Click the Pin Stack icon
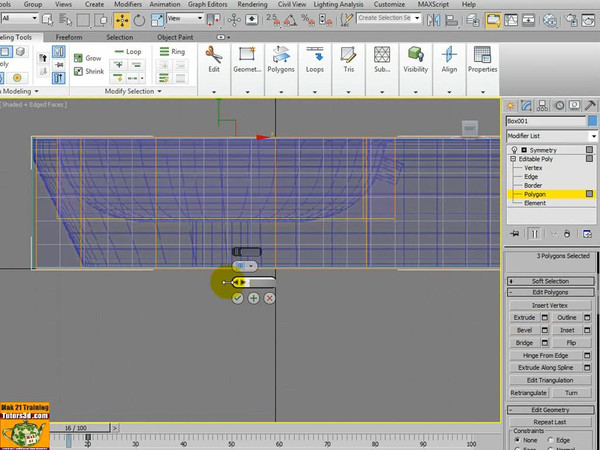This screenshot has height=450, width=600. coord(515,234)
